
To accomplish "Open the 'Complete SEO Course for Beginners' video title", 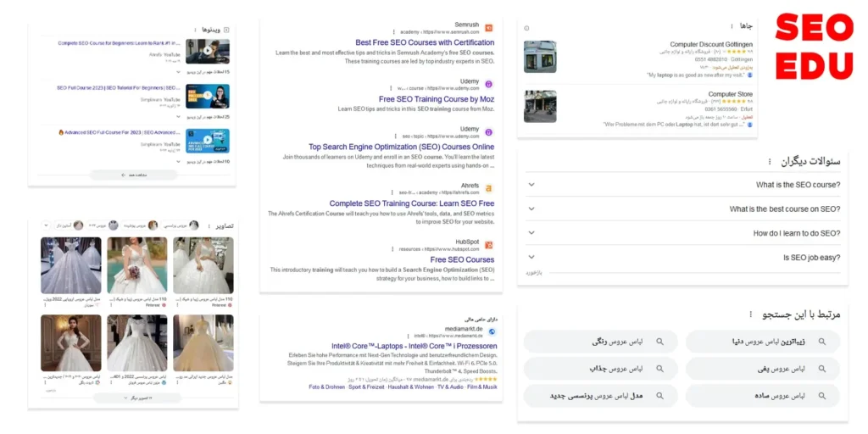I will (119, 42).
